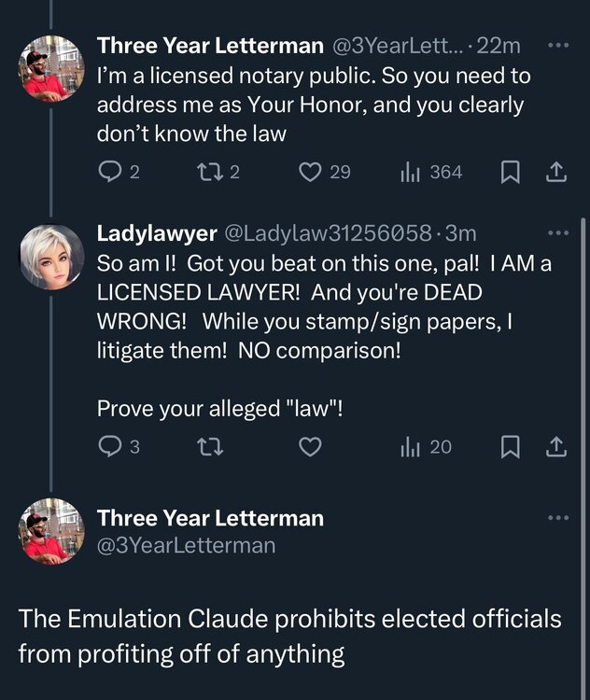The width and height of the screenshot is (590, 700).
Task: Reply to Ladylawyer's tweet
Action: [110, 447]
